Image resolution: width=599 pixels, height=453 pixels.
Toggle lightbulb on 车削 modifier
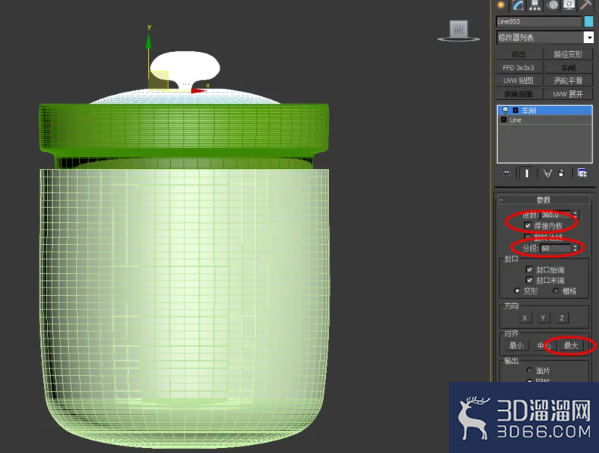[505, 110]
